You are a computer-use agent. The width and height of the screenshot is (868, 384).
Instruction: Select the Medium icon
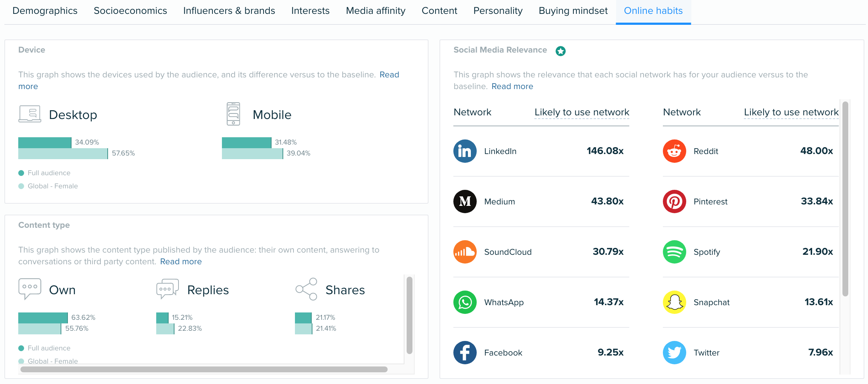coord(465,201)
